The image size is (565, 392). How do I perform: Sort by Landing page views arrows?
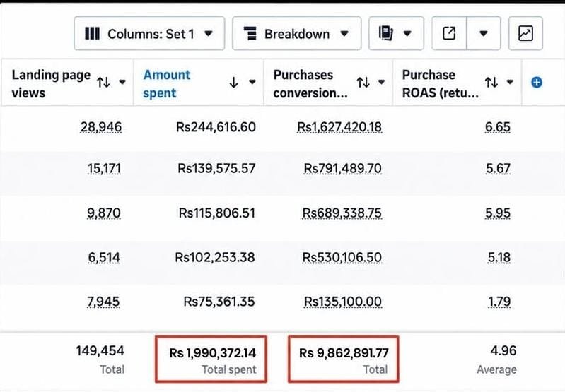pos(103,83)
